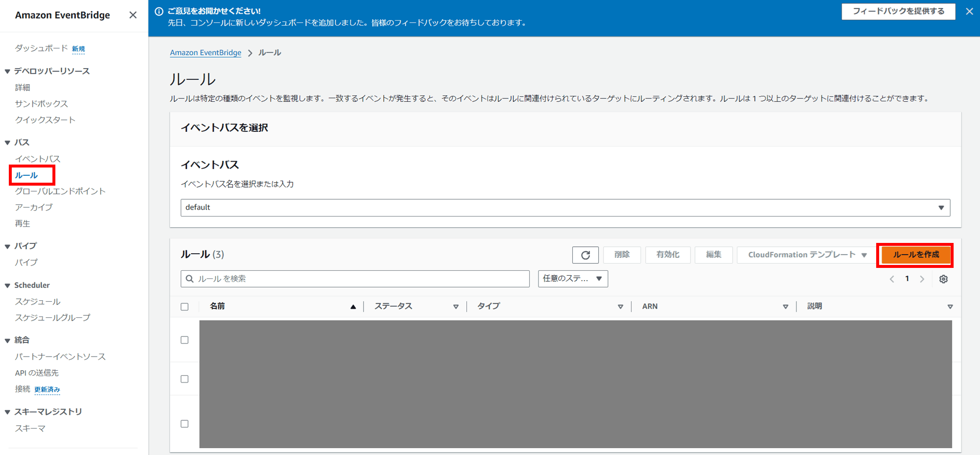Open クイックスタート in the sidebar

click(45, 120)
